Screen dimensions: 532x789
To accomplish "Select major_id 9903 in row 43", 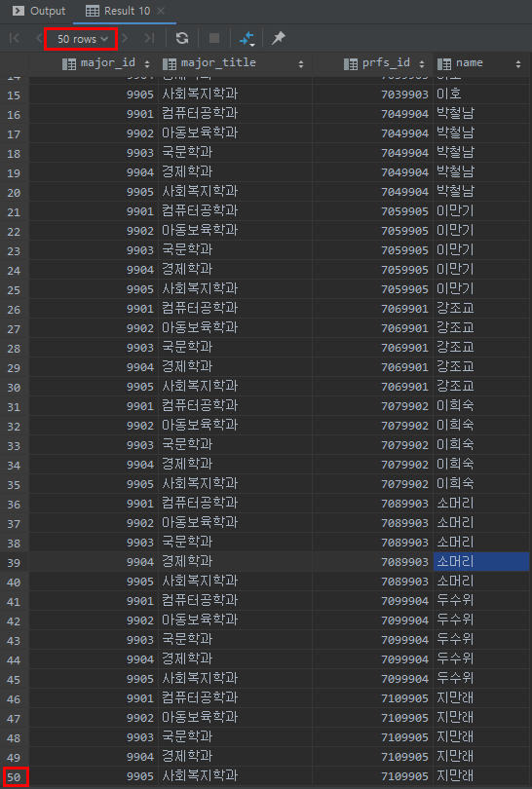I will [94, 640].
